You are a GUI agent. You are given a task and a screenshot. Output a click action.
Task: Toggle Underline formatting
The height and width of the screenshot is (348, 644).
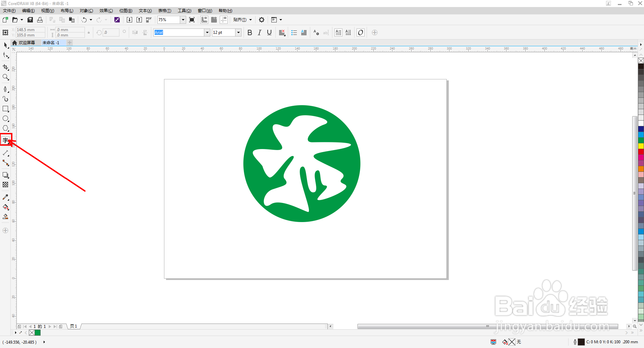click(269, 32)
